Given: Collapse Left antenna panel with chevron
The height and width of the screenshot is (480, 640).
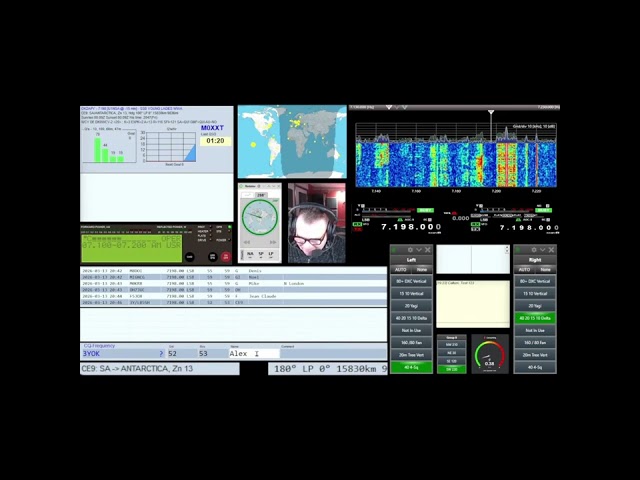Looking at the screenshot, I should pyautogui.click(x=419, y=250).
